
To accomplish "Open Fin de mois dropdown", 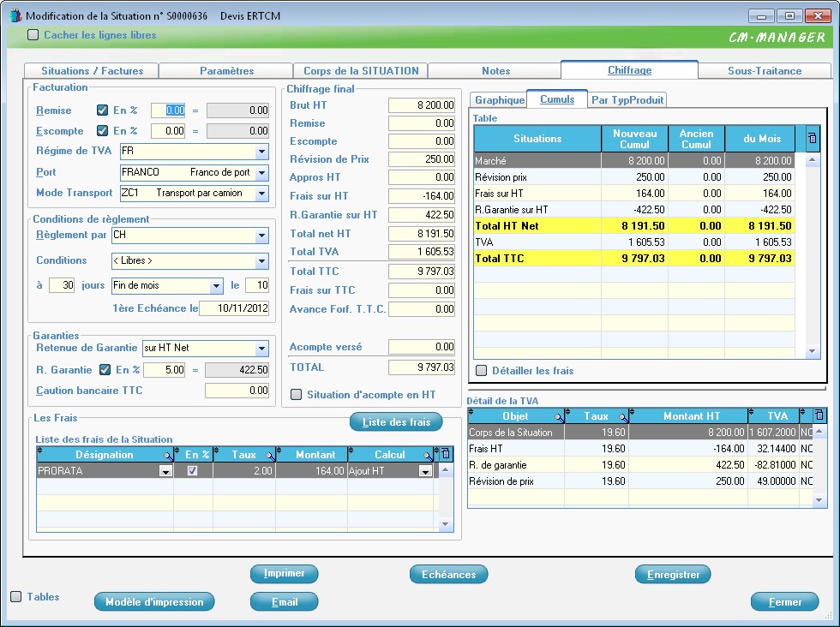I will 216,286.
